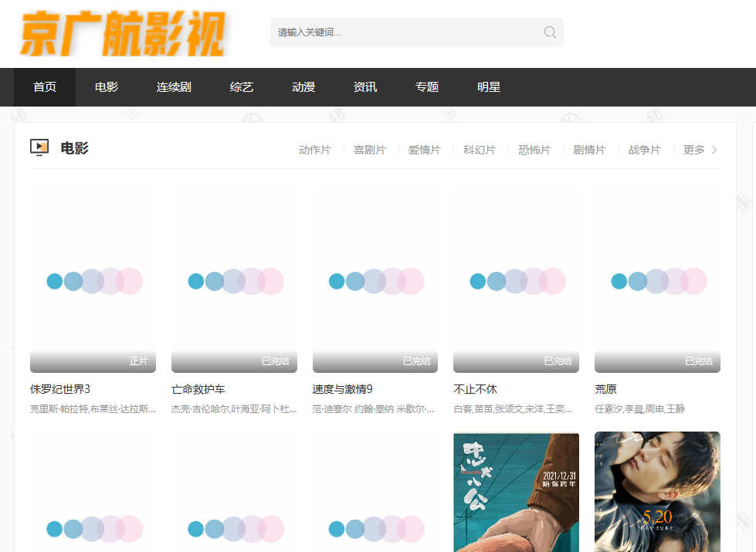Screen dimensions: 756x552
Task: Open the 首页 navigation tab
Action: 45,87
